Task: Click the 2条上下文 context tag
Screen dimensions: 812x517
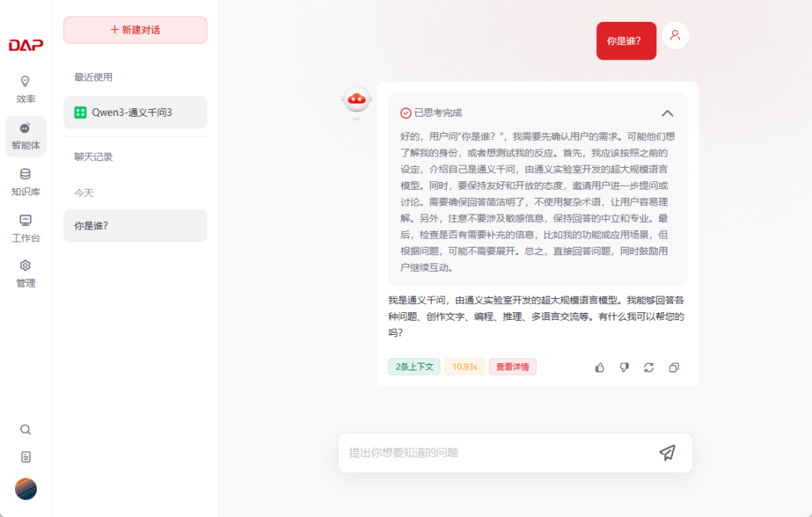Action: (x=414, y=367)
